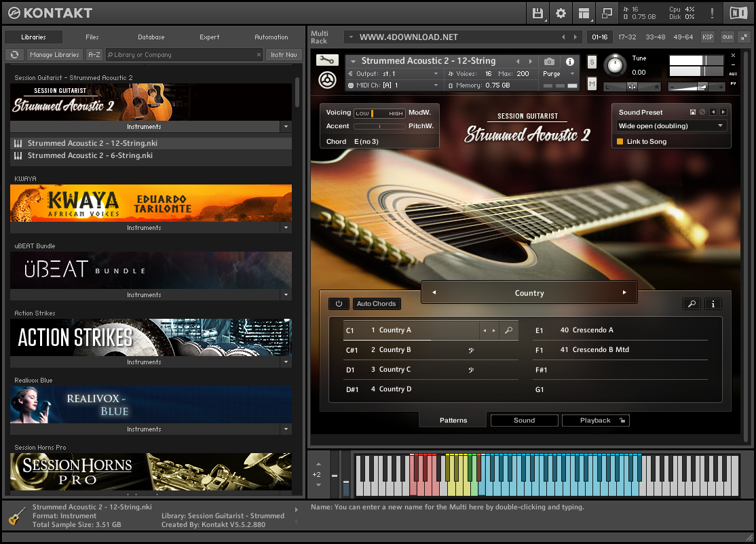Viewport: 756px width, 544px height.
Task: Adjust the Tune knob
Action: pos(615,64)
